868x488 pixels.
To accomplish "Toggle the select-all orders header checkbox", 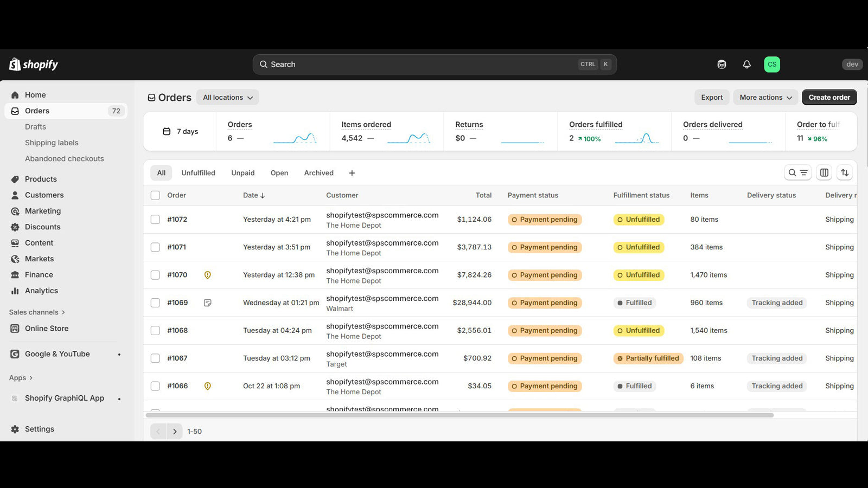I will [155, 195].
